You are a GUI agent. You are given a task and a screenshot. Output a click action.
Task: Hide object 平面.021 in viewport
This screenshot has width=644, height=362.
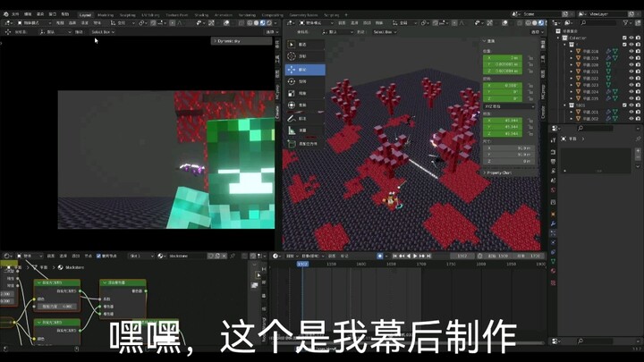(x=631, y=72)
